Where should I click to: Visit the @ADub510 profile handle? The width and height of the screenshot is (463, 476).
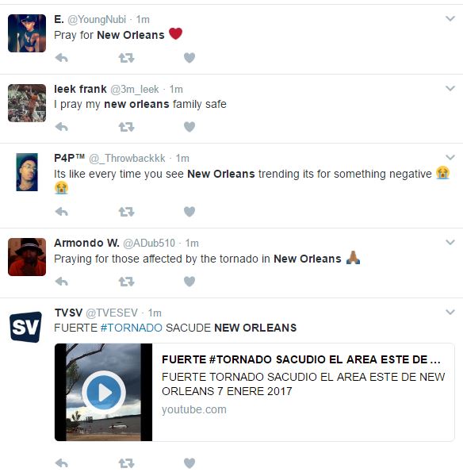tap(149, 244)
